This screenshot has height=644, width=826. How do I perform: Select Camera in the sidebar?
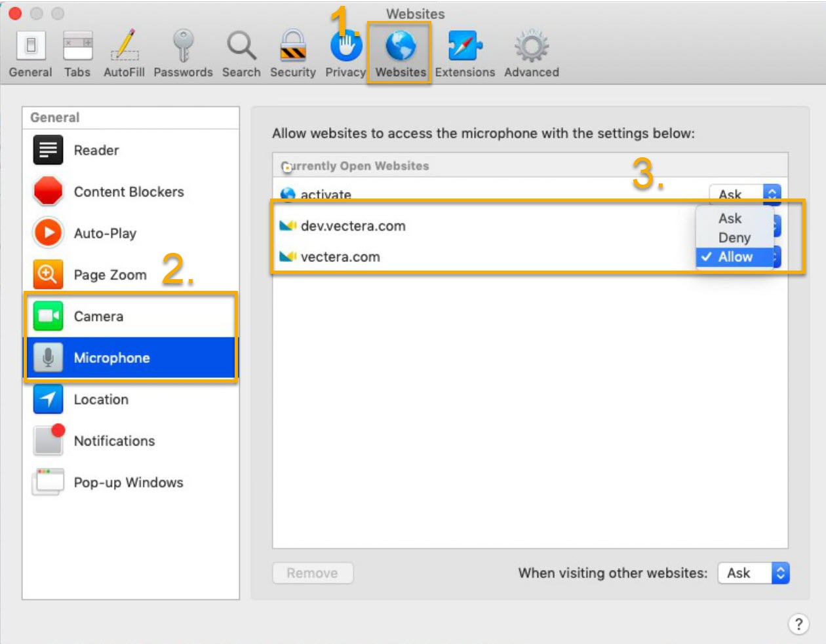point(131,316)
